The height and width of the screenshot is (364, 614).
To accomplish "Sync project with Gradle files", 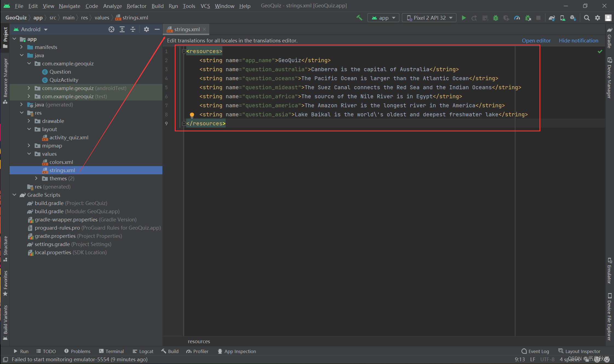I will 552,18.
